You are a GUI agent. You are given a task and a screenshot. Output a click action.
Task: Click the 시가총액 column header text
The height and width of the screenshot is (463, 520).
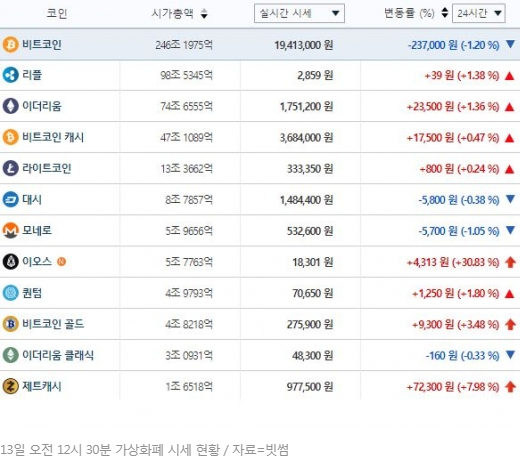coord(172,13)
